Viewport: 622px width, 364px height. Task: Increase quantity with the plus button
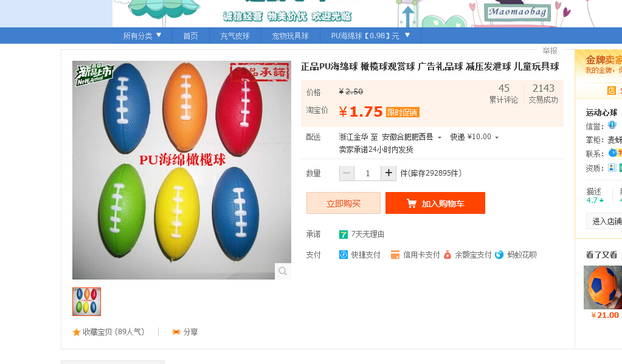click(389, 173)
